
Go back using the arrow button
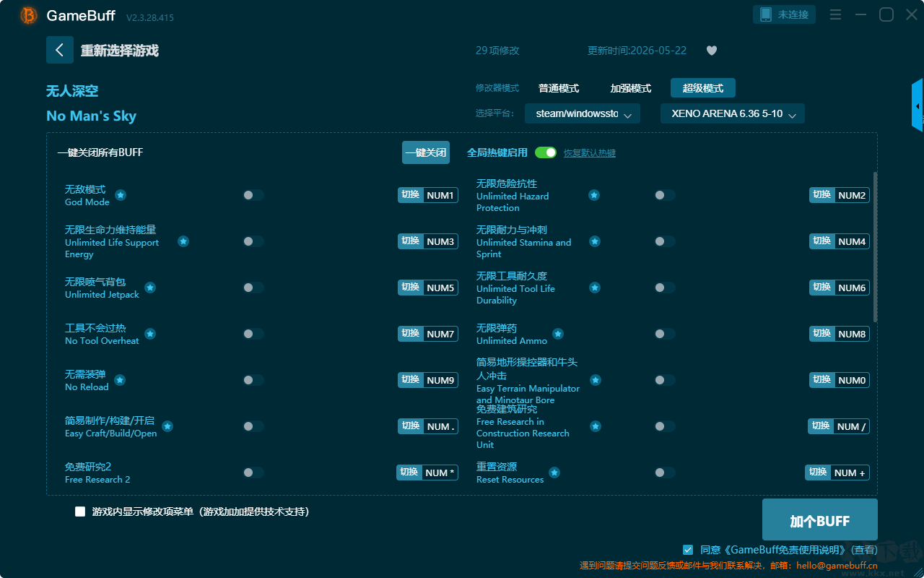pos(60,50)
